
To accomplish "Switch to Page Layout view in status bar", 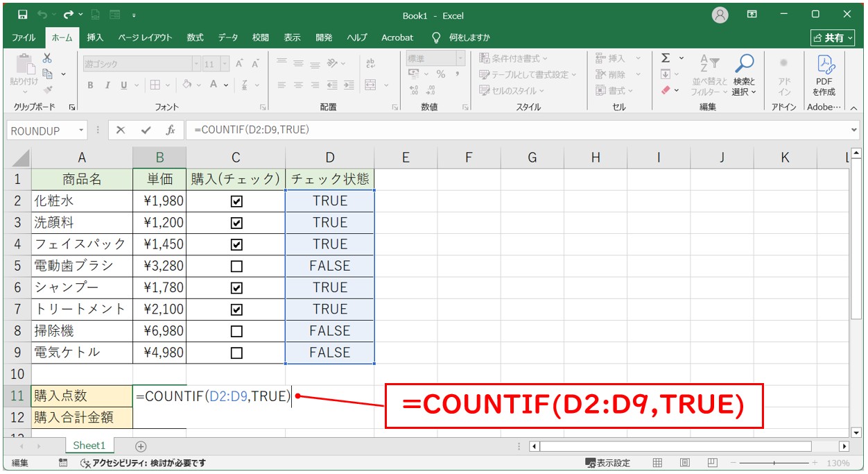I will coord(684,463).
